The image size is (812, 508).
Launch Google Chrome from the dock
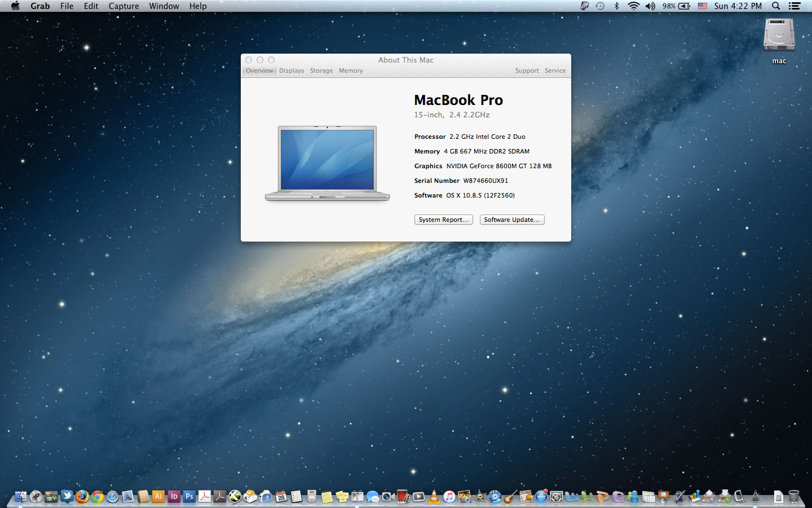pos(98,496)
